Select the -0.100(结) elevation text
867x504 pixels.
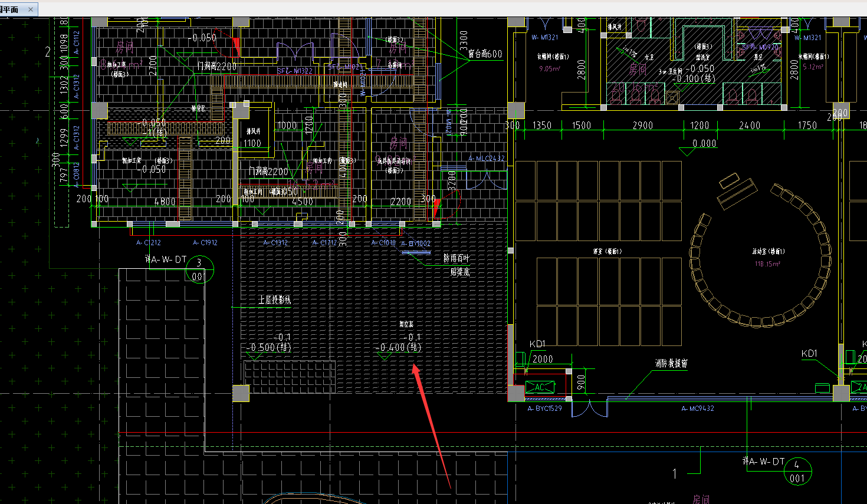coord(694,78)
